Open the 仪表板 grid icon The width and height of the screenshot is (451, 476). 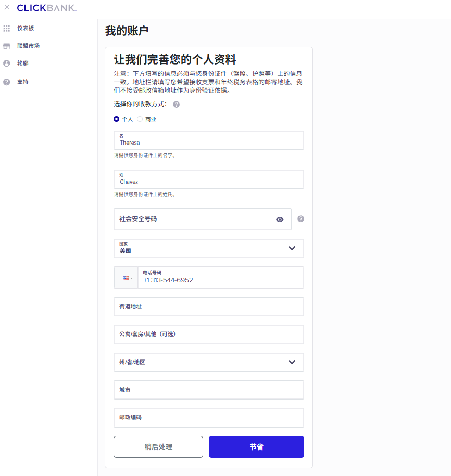(6, 28)
